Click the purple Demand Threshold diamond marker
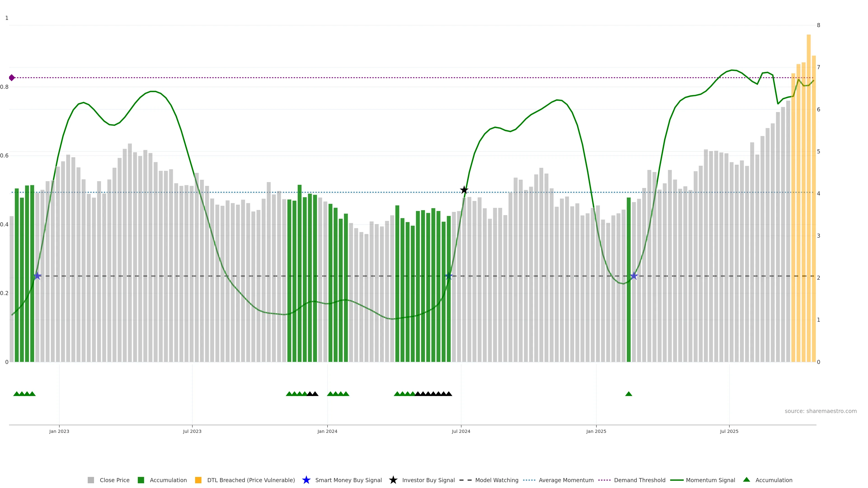This screenshot has height=488, width=868. click(x=12, y=78)
